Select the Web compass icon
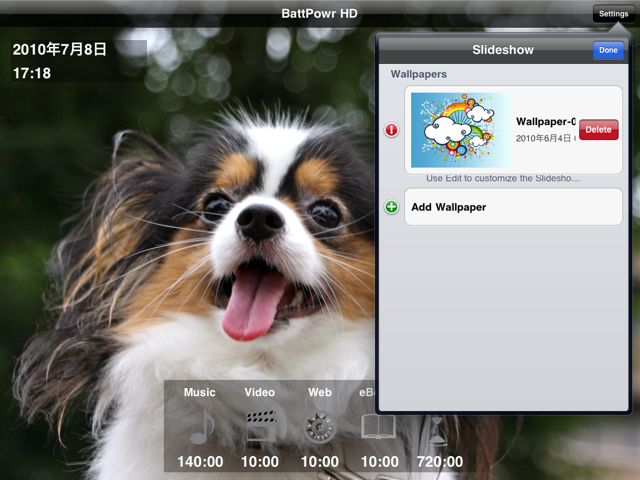Viewport: 640px width, 480px height. [x=320, y=428]
